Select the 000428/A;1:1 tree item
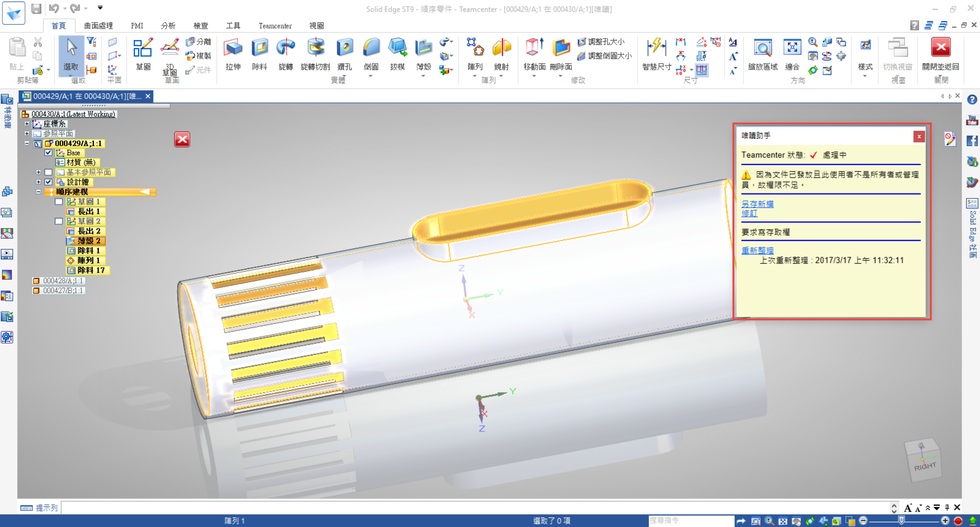 pyautogui.click(x=59, y=280)
